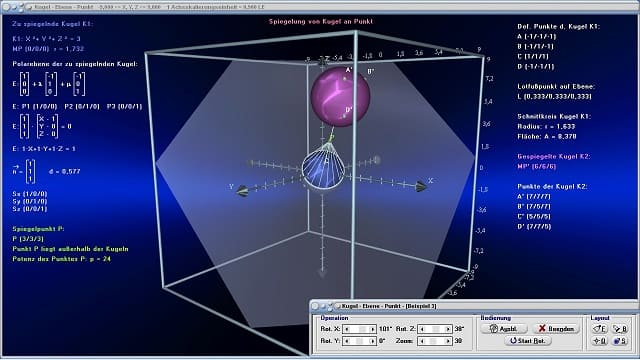Click the Rot. X scrollbar thumb

tap(362, 329)
